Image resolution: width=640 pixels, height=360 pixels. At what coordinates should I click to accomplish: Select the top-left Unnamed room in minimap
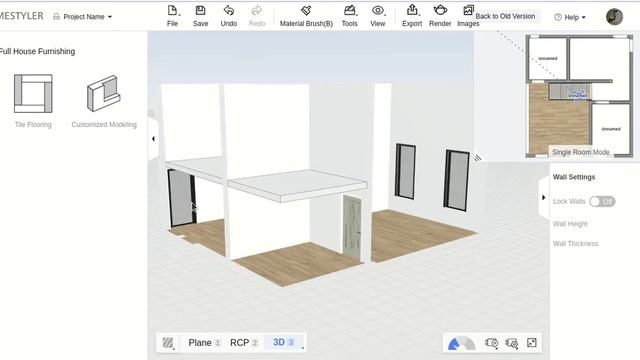point(548,58)
